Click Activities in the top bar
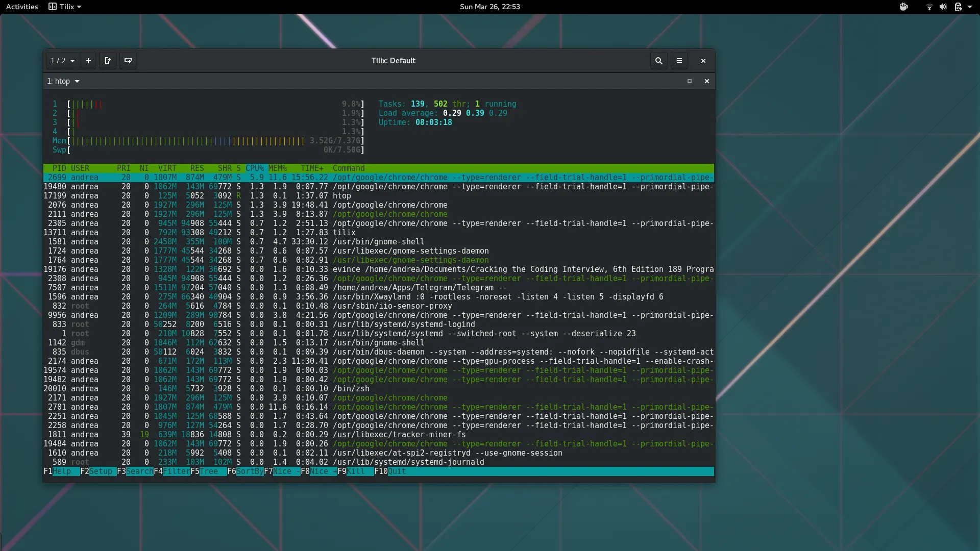Image resolution: width=980 pixels, height=551 pixels. 21,7
